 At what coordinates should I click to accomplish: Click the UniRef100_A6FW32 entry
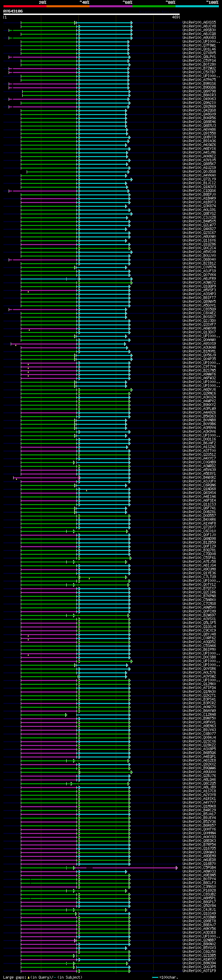199,378
